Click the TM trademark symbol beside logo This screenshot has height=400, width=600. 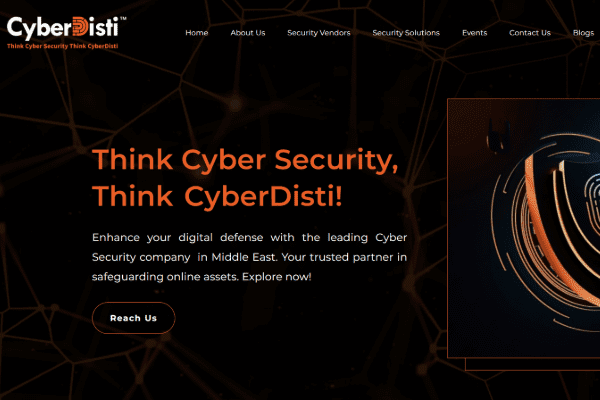[x=123, y=18]
